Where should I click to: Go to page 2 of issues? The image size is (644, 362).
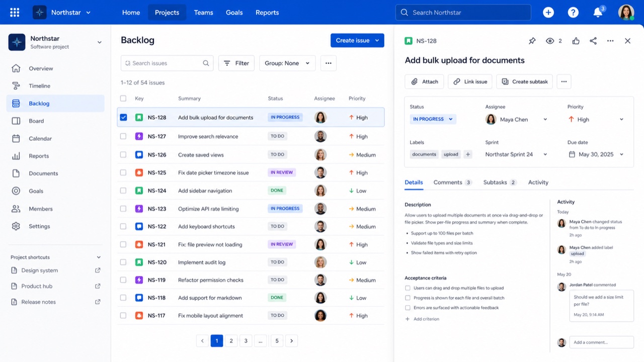click(x=231, y=341)
